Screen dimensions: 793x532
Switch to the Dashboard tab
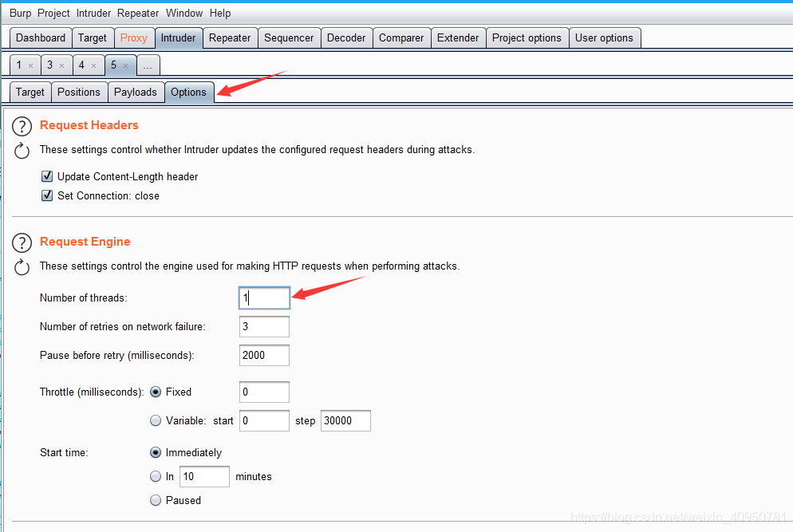(41, 38)
